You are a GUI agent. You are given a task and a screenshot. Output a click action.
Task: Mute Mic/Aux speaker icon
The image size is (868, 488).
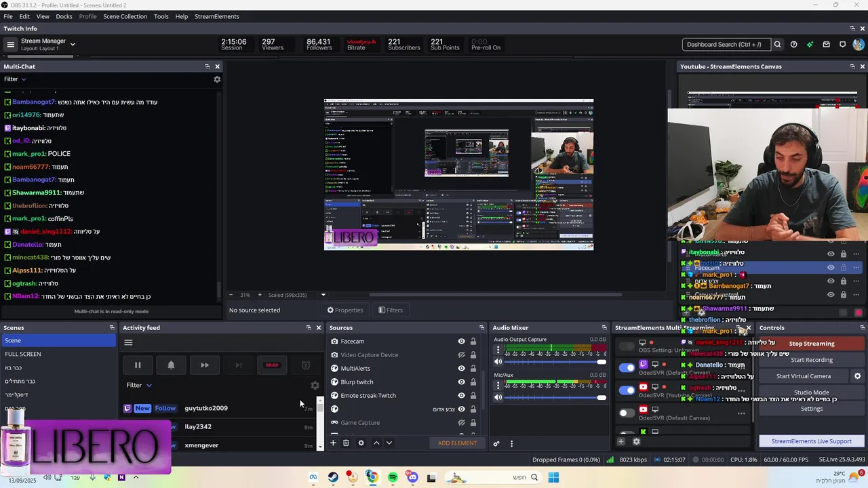(498, 397)
